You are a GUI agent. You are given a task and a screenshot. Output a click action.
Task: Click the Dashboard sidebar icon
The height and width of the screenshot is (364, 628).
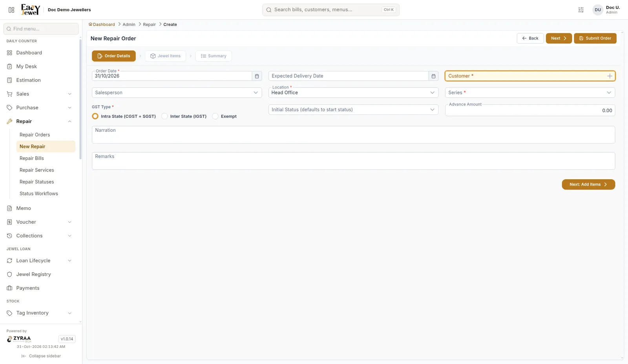(x=9, y=53)
